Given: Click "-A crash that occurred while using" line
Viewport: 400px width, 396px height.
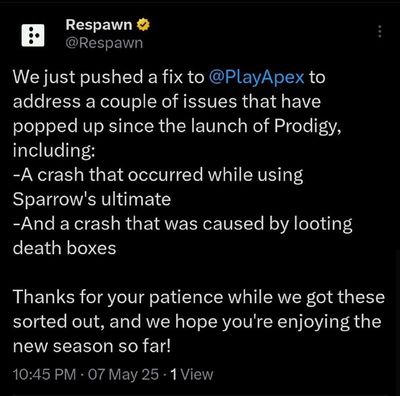Looking at the screenshot, I should [x=158, y=175].
